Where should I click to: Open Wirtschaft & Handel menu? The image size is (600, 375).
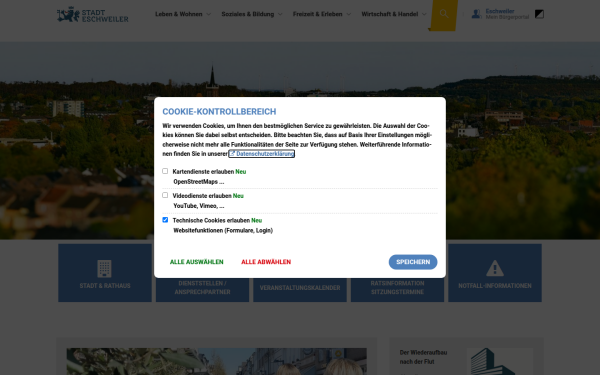tap(390, 14)
